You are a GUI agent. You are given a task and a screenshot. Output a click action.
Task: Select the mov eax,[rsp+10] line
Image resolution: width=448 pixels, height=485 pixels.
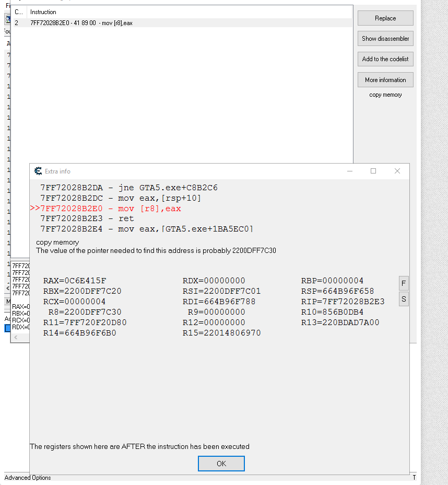tap(121, 198)
